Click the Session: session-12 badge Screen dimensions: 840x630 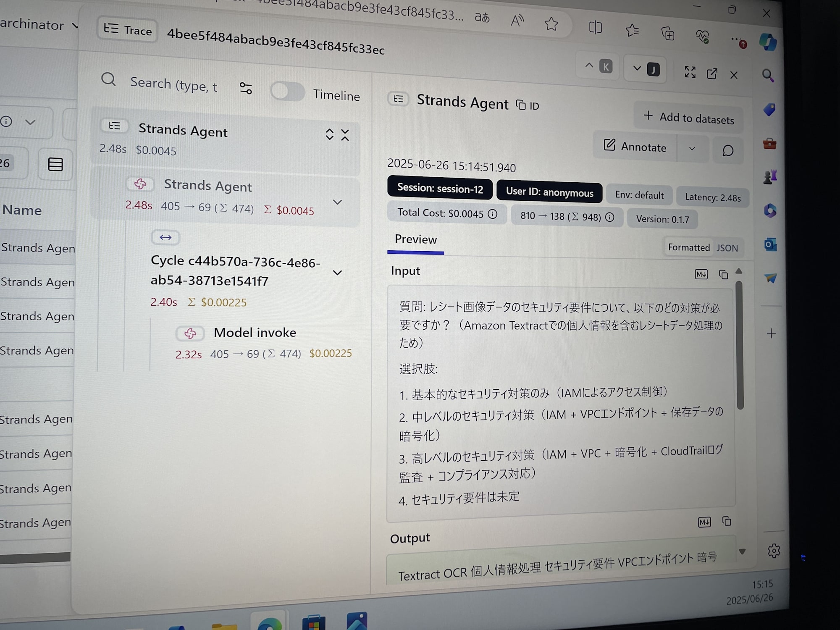coord(440,188)
